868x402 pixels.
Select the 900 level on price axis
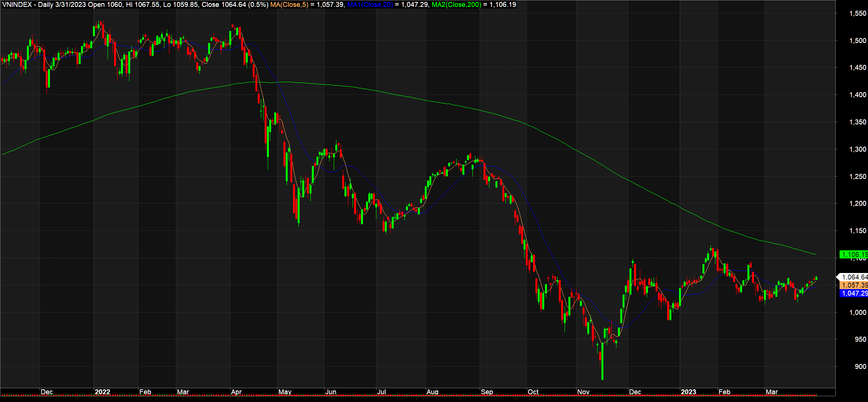pos(860,367)
